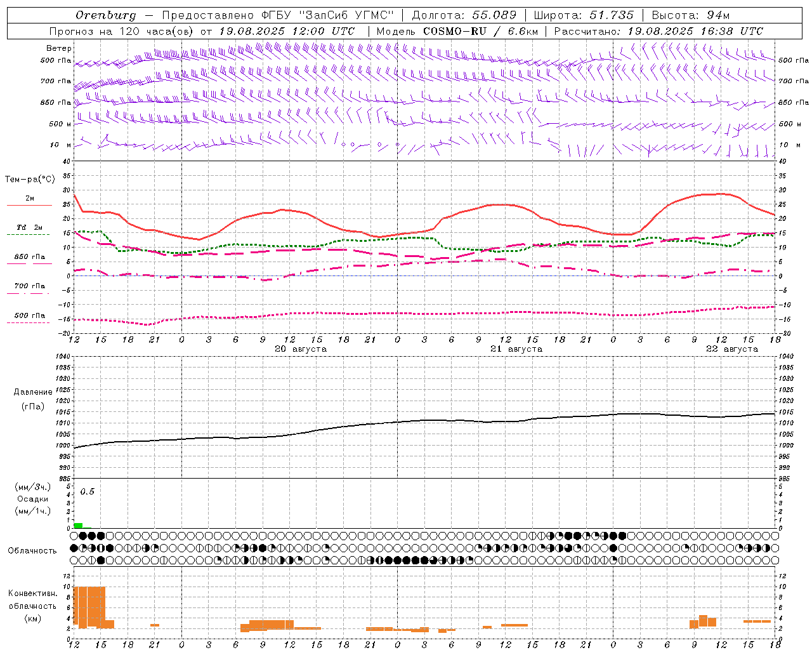The image size is (812, 650).
Task: Click the "Осадки" precipitation label
Action: click(33, 499)
